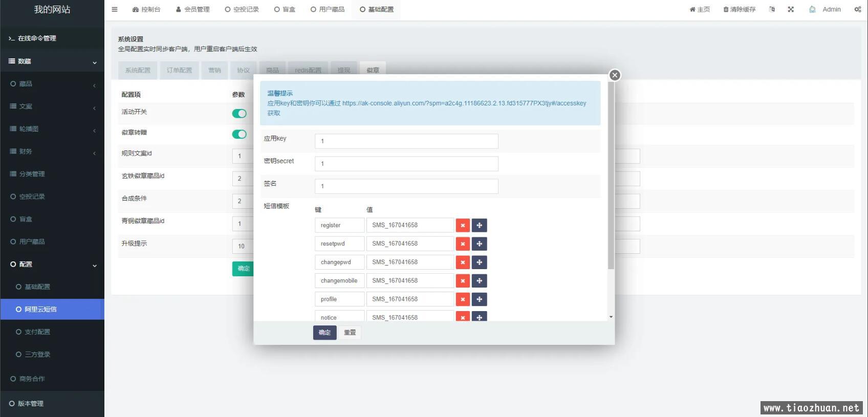868x417 pixels.
Task: Open 支付配置 in sidebar
Action: click(52, 332)
